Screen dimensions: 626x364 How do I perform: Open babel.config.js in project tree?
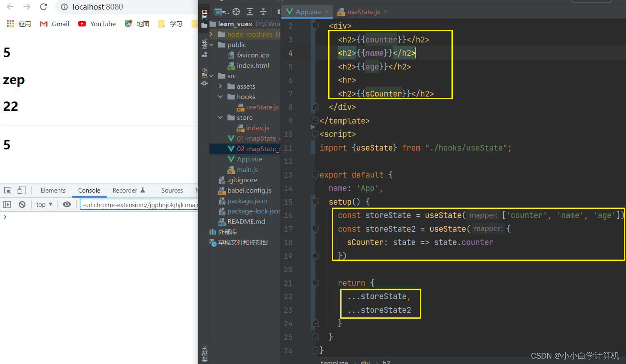coord(245,190)
